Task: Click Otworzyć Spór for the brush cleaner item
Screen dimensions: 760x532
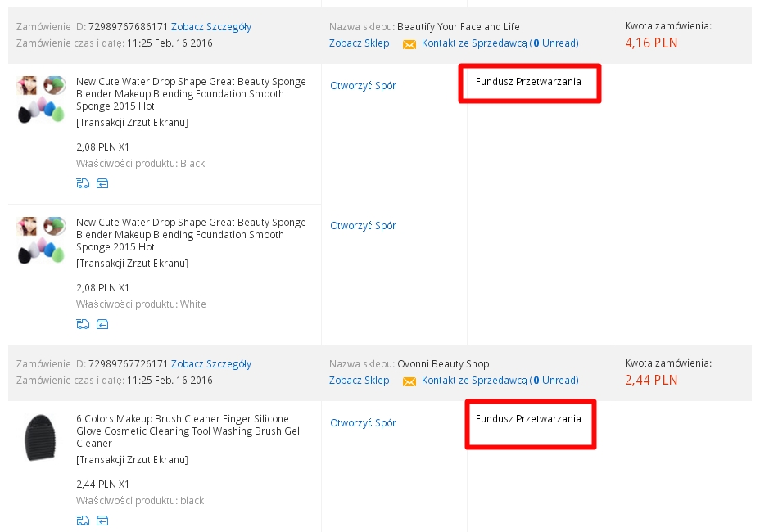Action: [x=363, y=423]
